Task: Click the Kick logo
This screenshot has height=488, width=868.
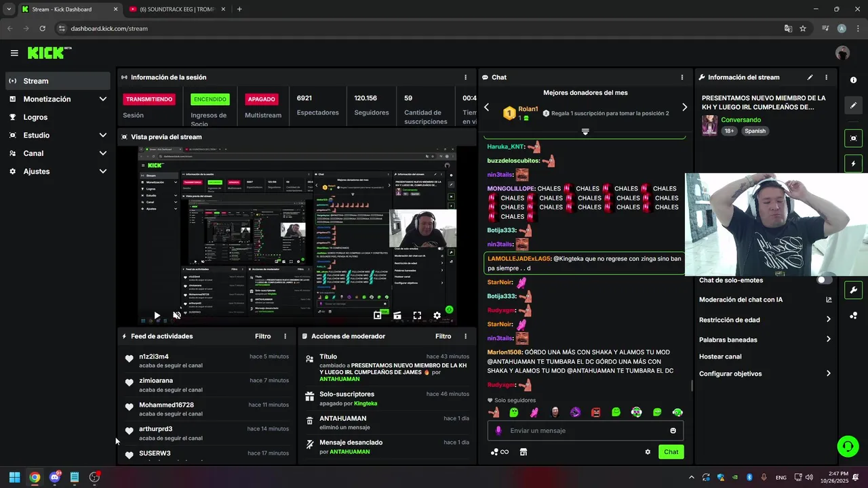Action: click(x=50, y=53)
